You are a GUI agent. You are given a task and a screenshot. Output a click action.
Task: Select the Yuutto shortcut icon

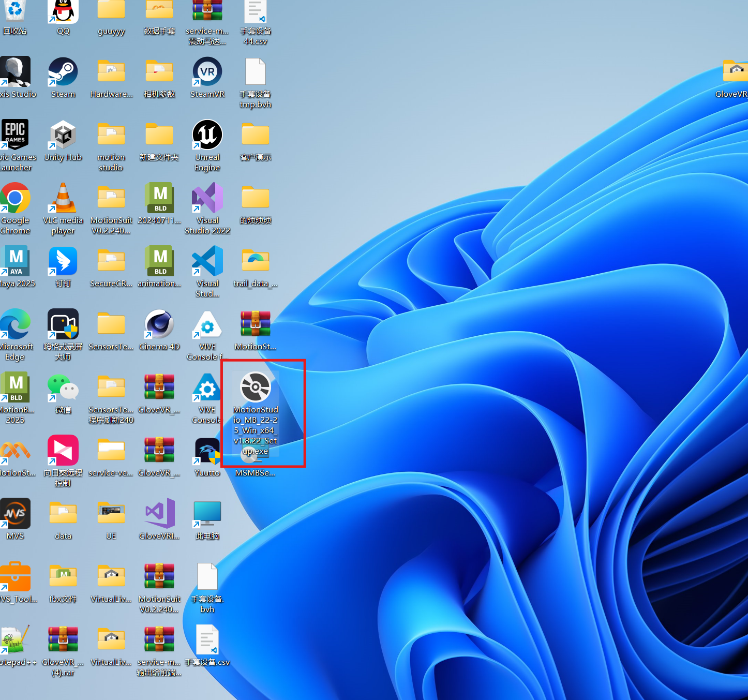[207, 451]
